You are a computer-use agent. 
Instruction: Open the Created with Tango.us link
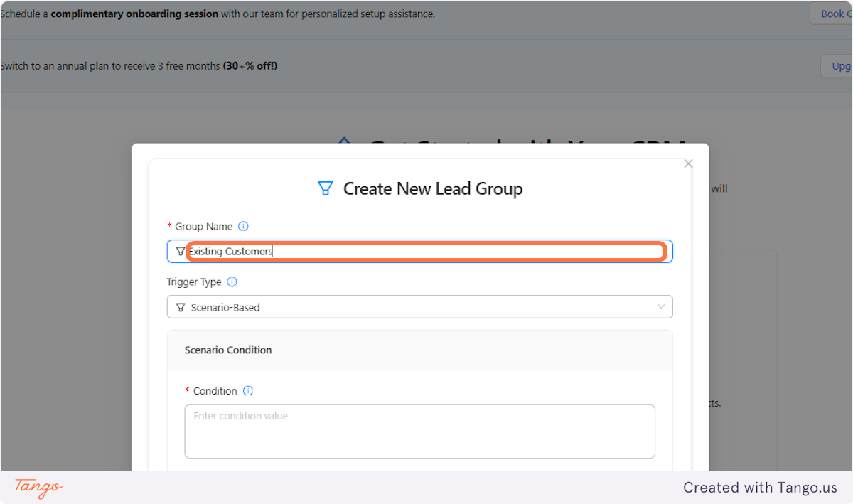click(760, 488)
